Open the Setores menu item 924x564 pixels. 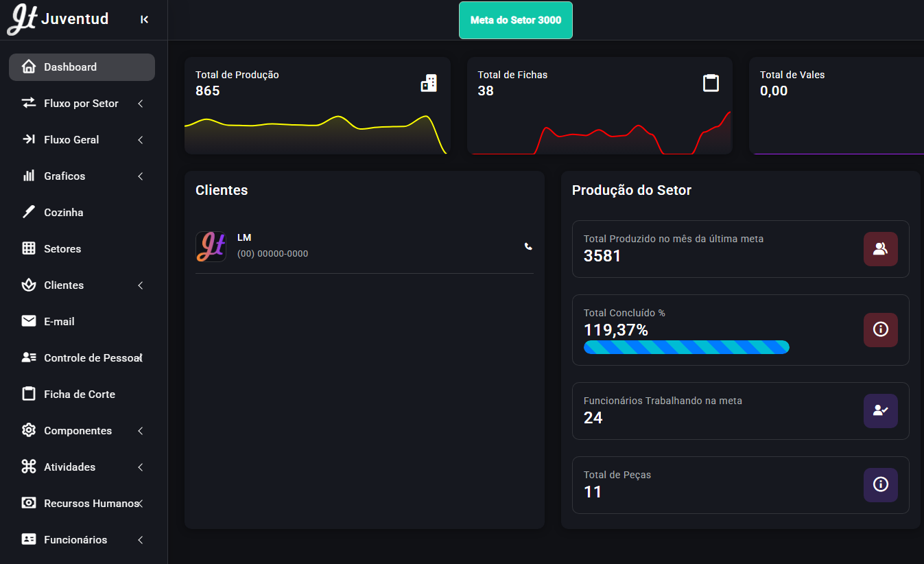[62, 249]
